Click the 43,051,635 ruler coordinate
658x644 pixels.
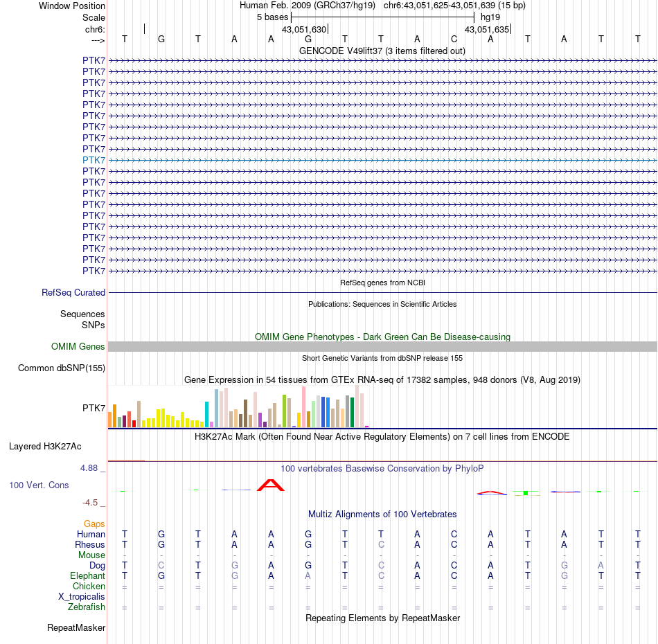487,29
